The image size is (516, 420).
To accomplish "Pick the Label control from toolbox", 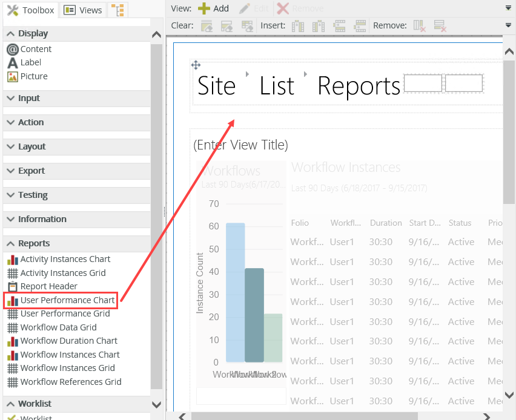I will [30, 62].
